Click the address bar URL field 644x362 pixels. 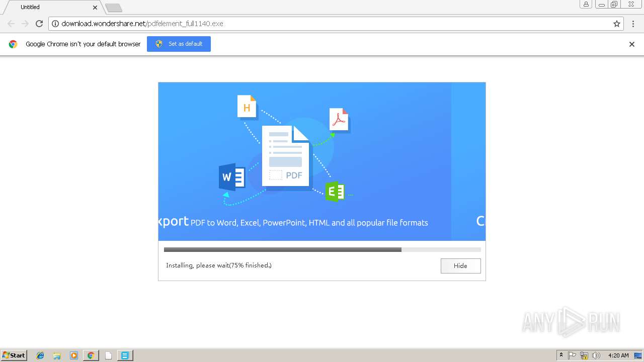(336, 24)
